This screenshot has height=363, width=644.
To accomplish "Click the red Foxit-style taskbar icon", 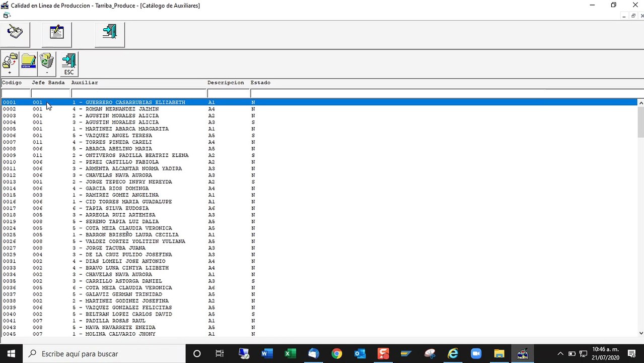I will tap(383, 353).
